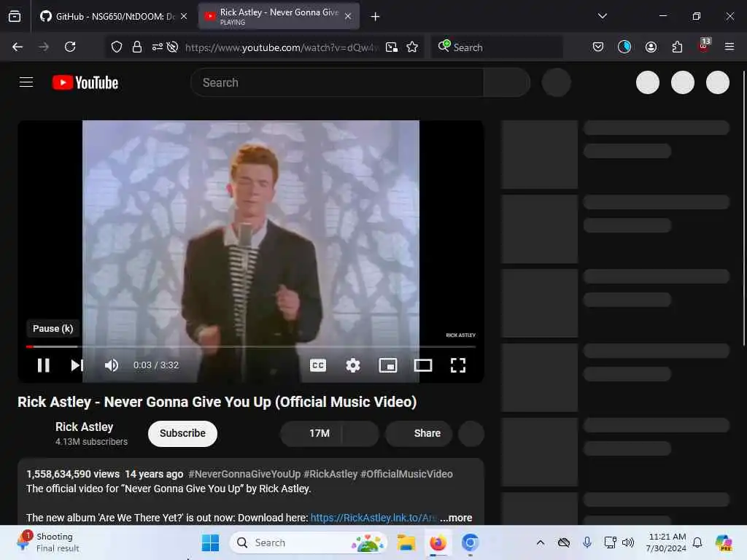747x560 pixels.
Task: Open the RickAstley.lnk.to download link
Action: pos(373,518)
